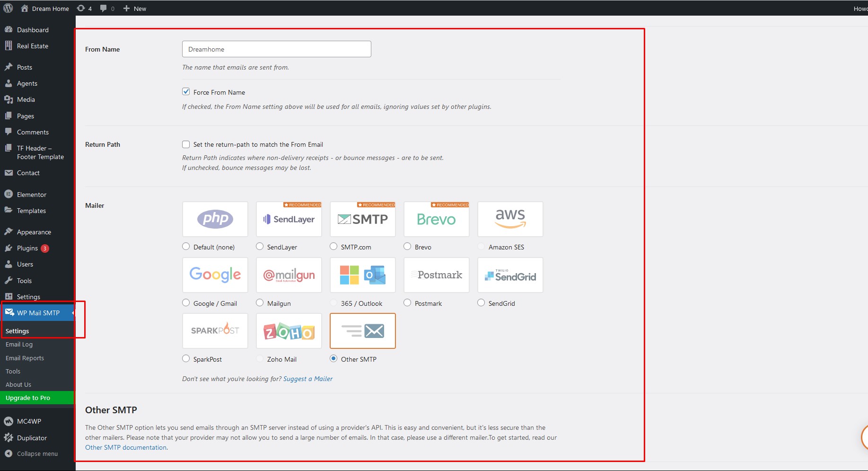Image resolution: width=868 pixels, height=471 pixels.
Task: Click the New label in the admin bar
Action: pos(140,9)
